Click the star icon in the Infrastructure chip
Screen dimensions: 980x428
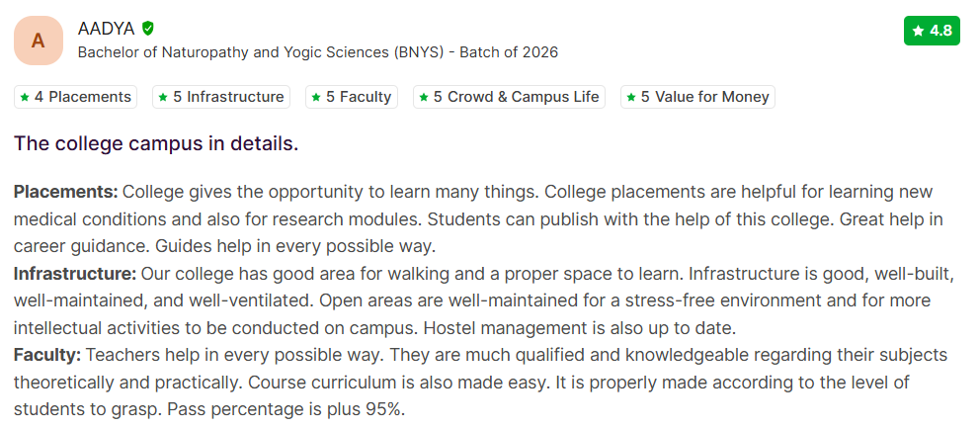click(x=163, y=97)
